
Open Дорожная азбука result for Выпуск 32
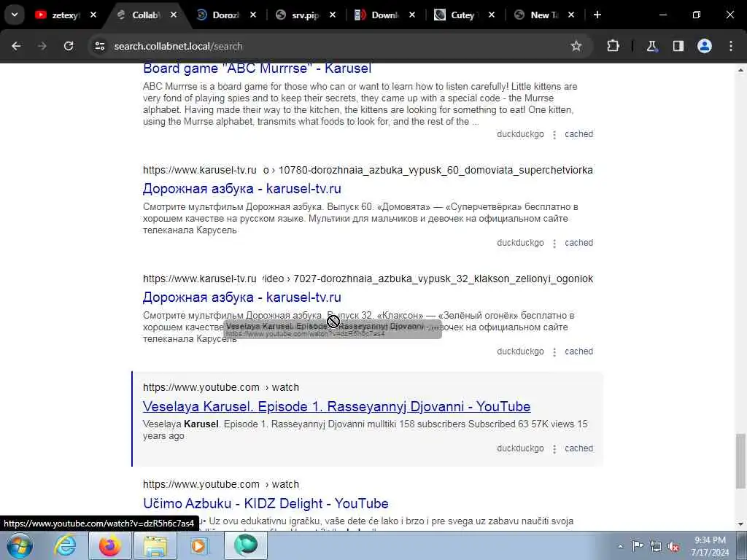pos(242,297)
